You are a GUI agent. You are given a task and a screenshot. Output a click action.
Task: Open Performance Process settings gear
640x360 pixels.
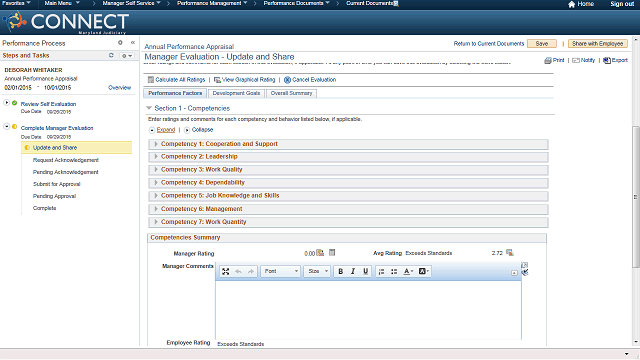tap(120, 42)
